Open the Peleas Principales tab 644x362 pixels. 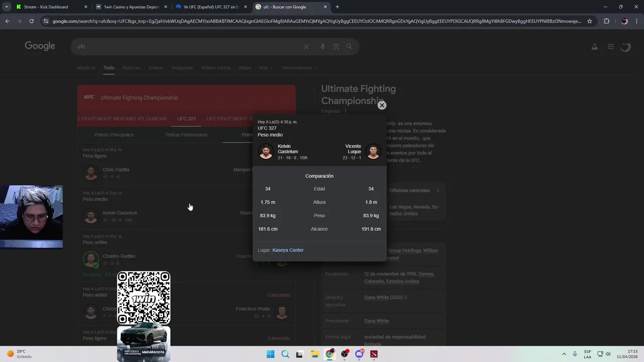[x=114, y=135]
